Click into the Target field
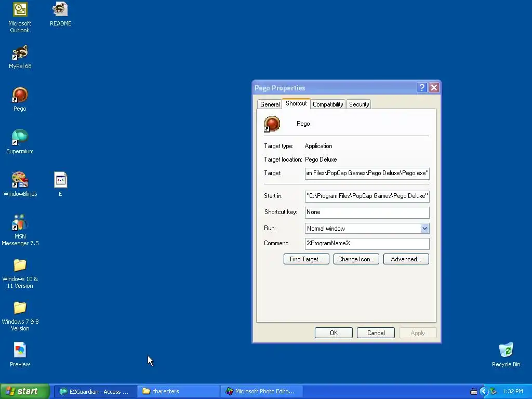Screen dimensions: 532x399 pyautogui.click(x=367, y=174)
